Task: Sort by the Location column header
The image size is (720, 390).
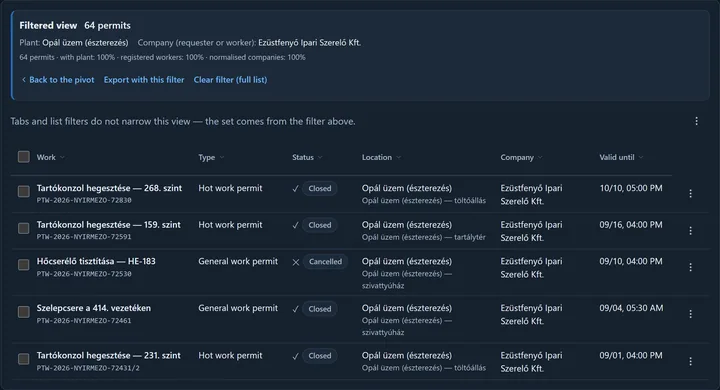Action: 381,157
